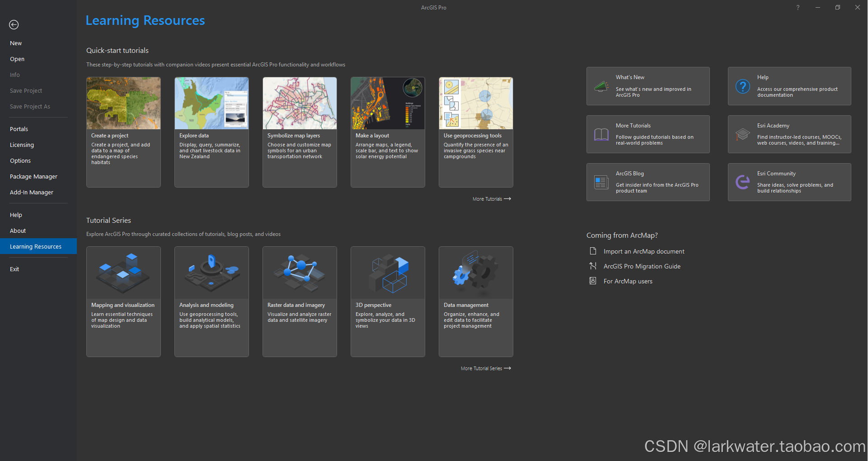Click the Info sidebar item

point(38,75)
